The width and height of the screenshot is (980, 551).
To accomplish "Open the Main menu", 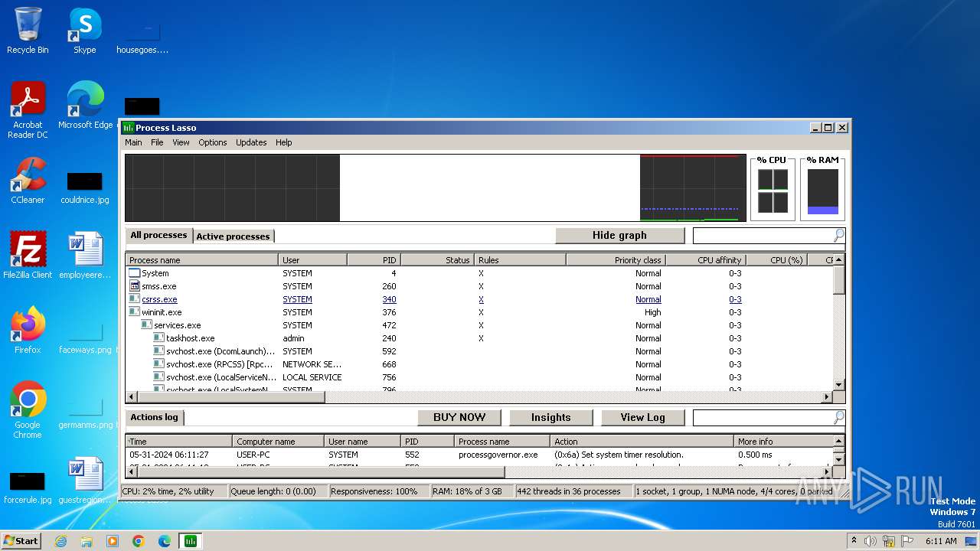I will pyautogui.click(x=133, y=142).
